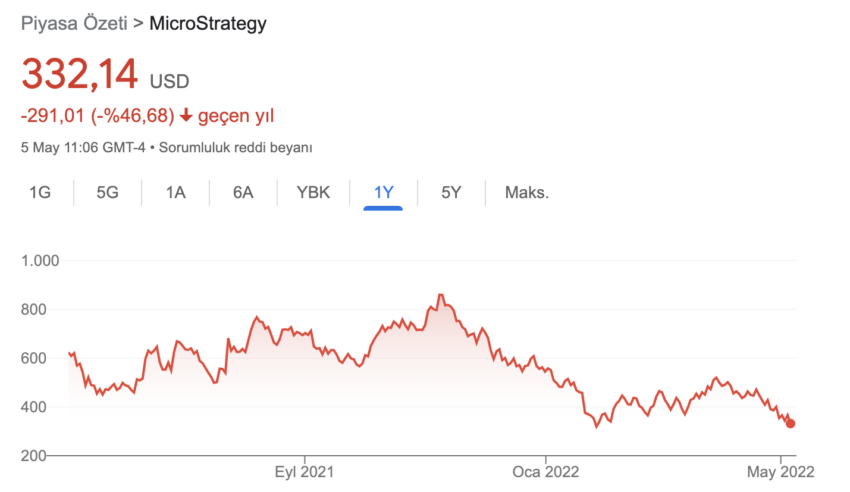
Task: Open the Sorumluluk reddi beyanı link
Action: (235, 147)
